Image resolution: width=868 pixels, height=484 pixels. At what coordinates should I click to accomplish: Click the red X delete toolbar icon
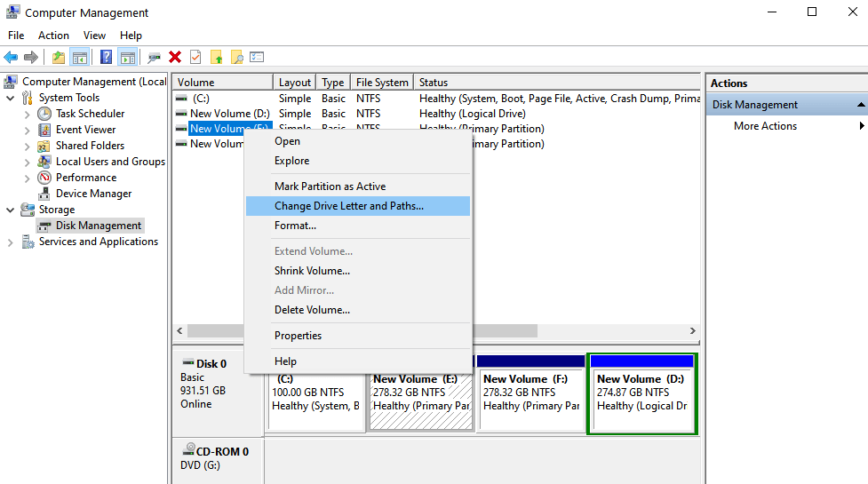coord(175,57)
